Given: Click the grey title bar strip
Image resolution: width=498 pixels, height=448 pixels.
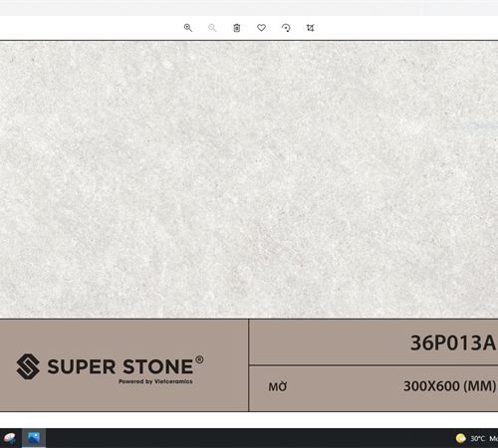Looking at the screenshot, I should point(249,8).
